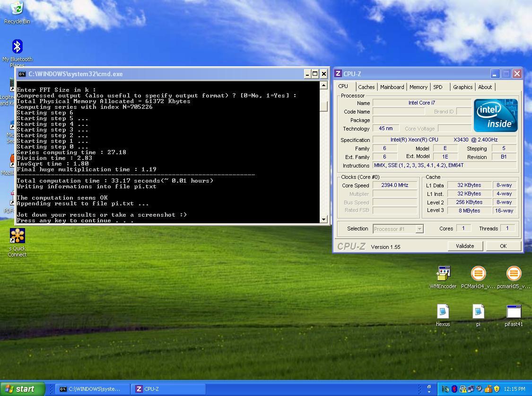532x396 pixels.
Task: Open the WMEncoder desktop icon
Action: tap(443, 277)
